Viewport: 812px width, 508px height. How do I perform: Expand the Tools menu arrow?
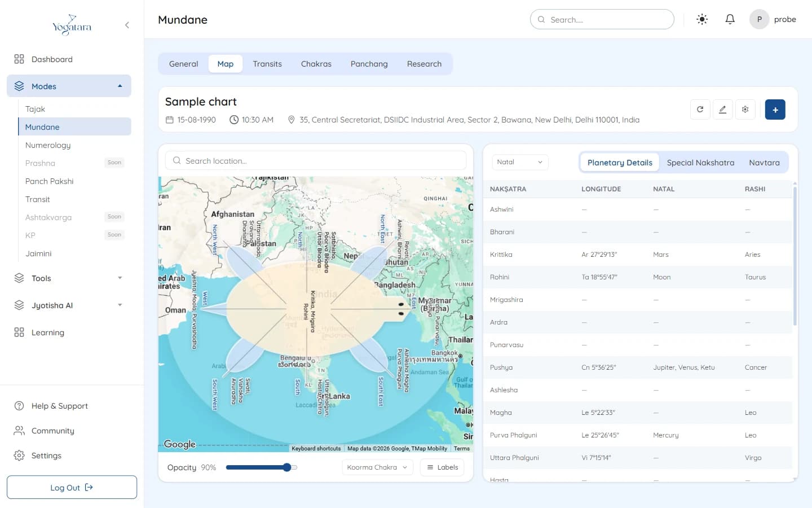click(x=120, y=278)
